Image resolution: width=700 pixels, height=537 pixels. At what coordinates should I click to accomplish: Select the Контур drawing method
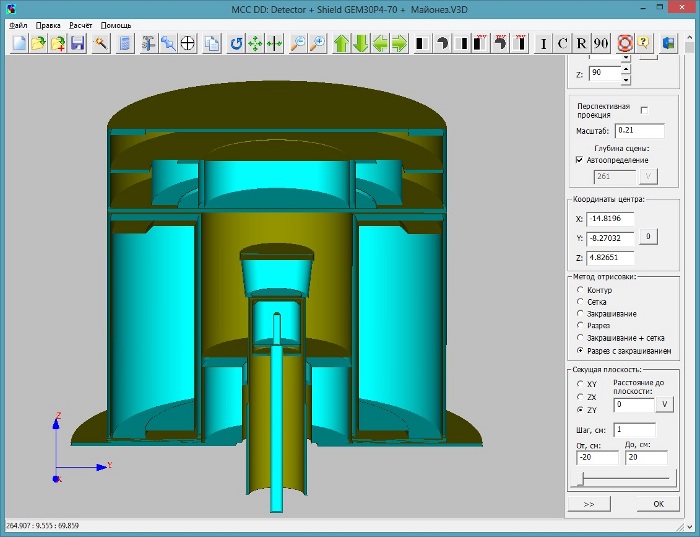click(580, 290)
